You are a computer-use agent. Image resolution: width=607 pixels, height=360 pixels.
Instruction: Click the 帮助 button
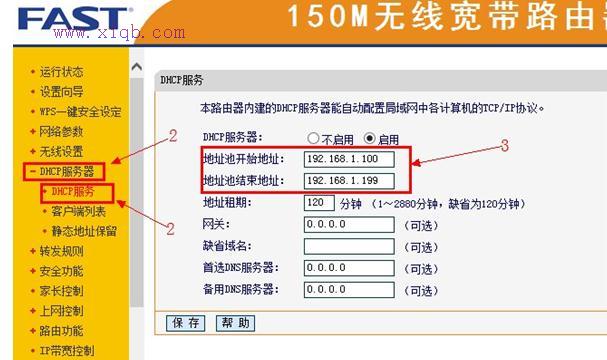coord(235,323)
